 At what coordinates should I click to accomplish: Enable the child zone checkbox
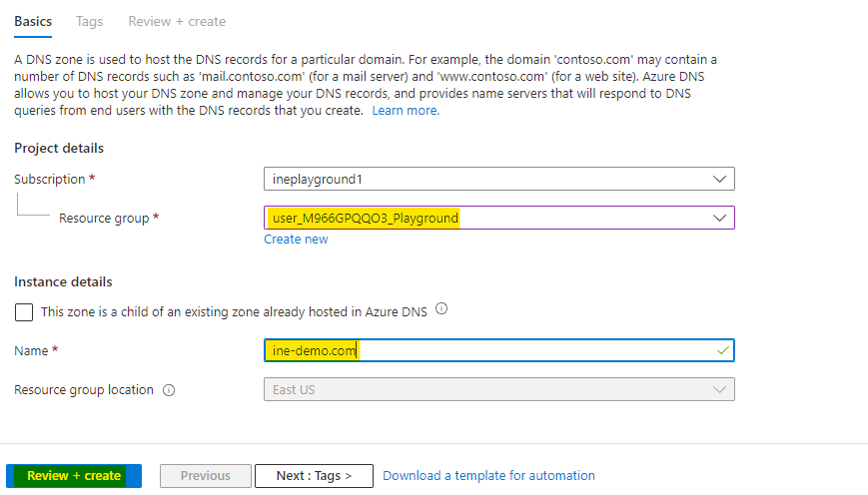(24, 312)
